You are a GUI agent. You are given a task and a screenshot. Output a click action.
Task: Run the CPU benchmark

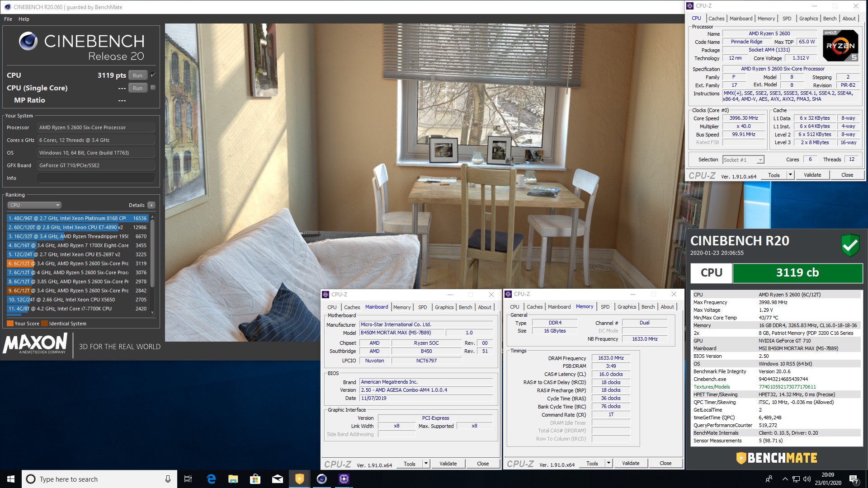coord(138,75)
